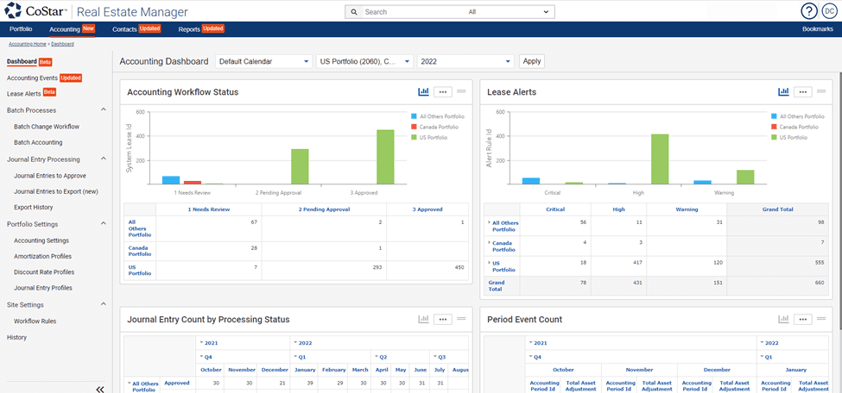Open more options for Accounting Workflow Status
This screenshot has height=393, width=842.
(443, 92)
